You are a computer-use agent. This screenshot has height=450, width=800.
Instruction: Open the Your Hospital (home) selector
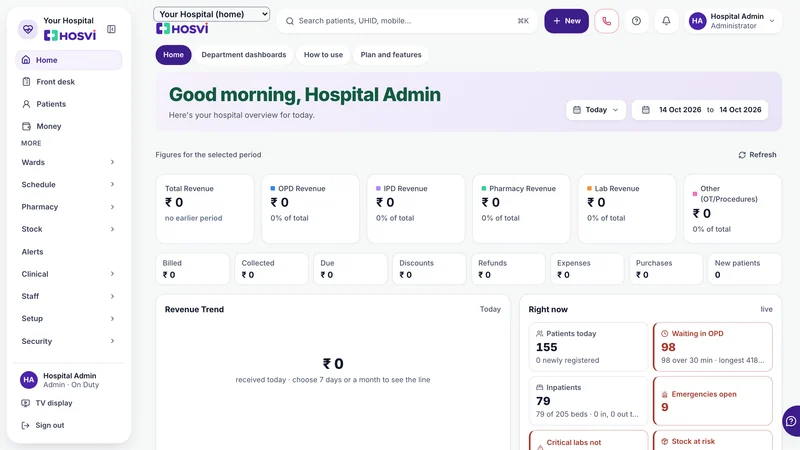point(211,14)
